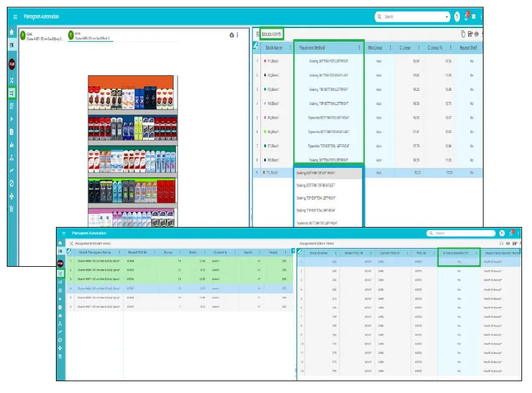Open Is Store Specific column options menu
This screenshot has width=532, height=393.
click(x=476, y=253)
